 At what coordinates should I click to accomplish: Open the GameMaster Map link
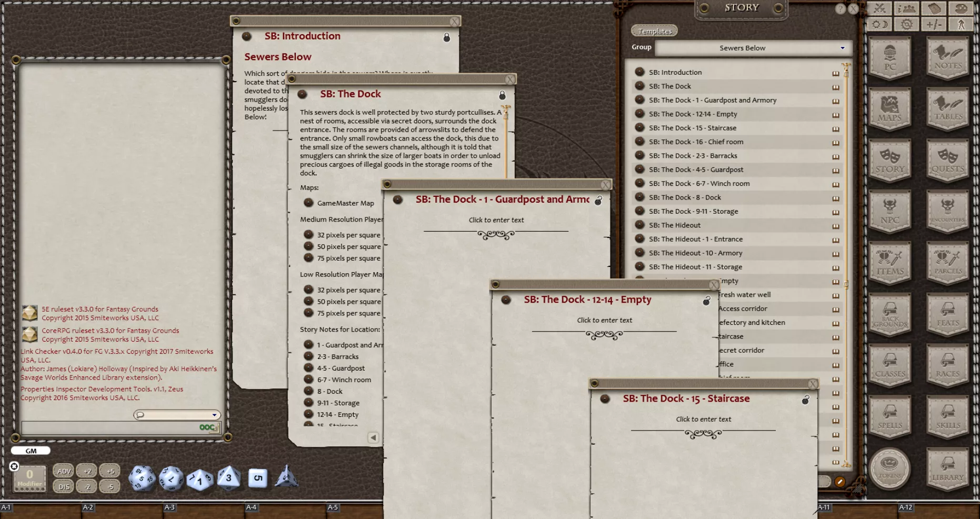point(345,203)
